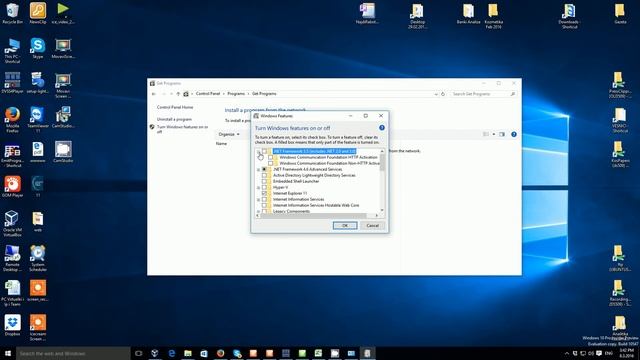Open Task View on the taskbar

[x=139, y=353]
